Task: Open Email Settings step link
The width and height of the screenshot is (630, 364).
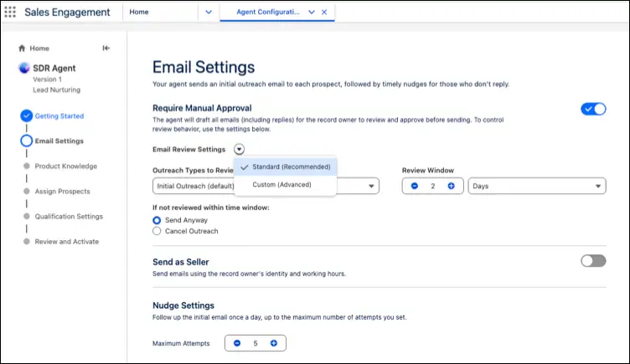Action: (x=59, y=141)
